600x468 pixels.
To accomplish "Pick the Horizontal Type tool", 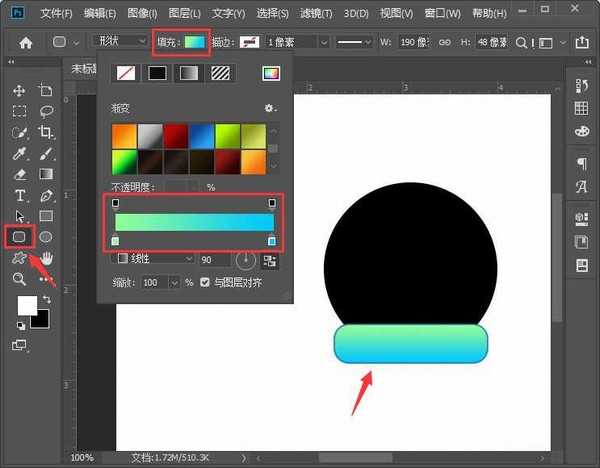I will [x=19, y=195].
